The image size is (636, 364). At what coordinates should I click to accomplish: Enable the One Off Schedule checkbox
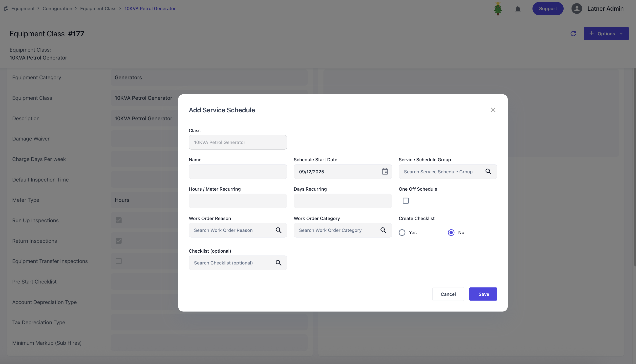click(405, 201)
